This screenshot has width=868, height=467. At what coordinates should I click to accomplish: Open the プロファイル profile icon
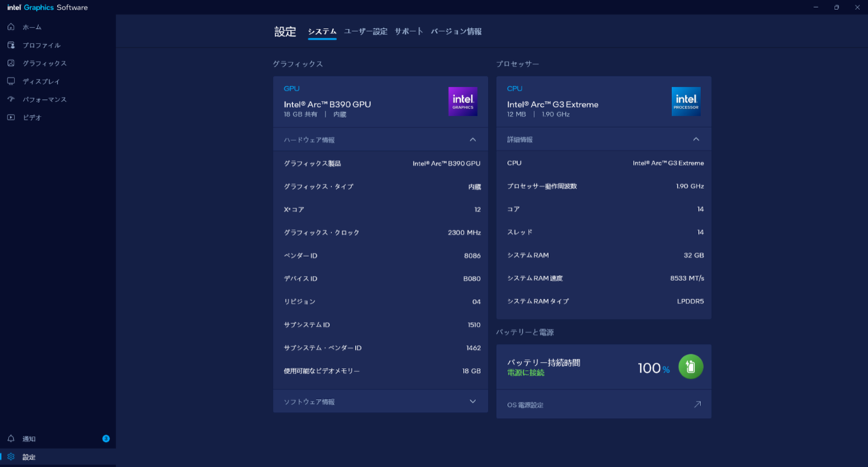[11, 45]
